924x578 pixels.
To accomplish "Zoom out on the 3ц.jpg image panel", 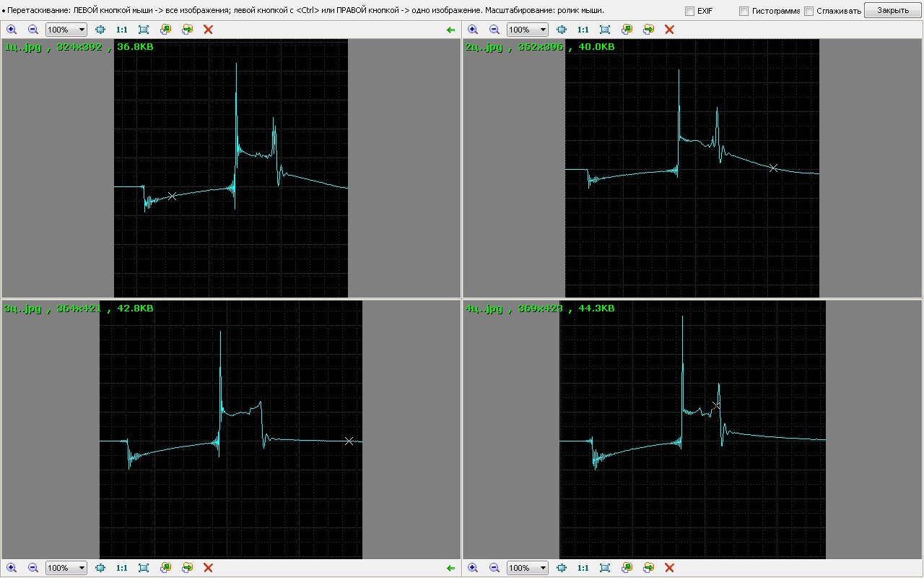I will pyautogui.click(x=33, y=568).
